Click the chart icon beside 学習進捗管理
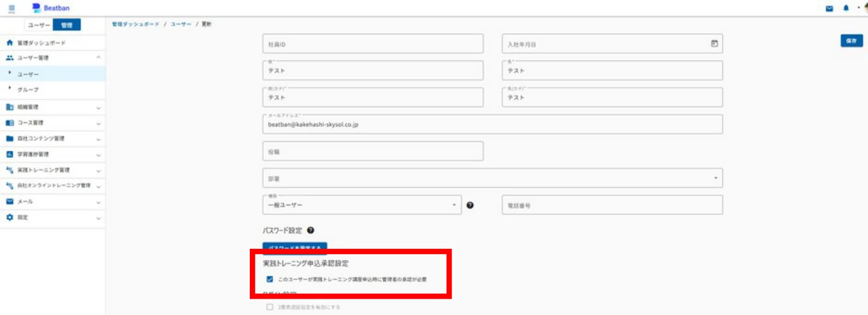The width and height of the screenshot is (868, 315). tap(9, 154)
